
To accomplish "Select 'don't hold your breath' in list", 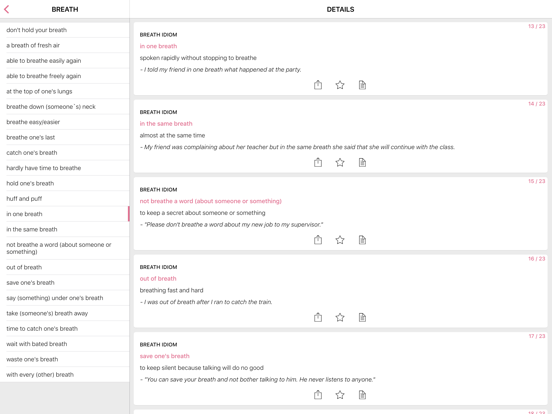I will 65,30.
